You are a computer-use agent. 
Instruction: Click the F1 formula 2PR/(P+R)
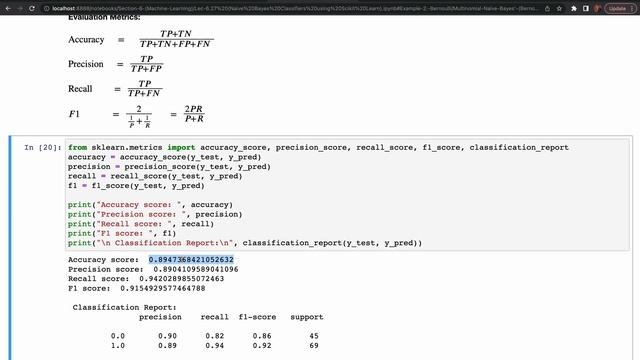point(194,114)
